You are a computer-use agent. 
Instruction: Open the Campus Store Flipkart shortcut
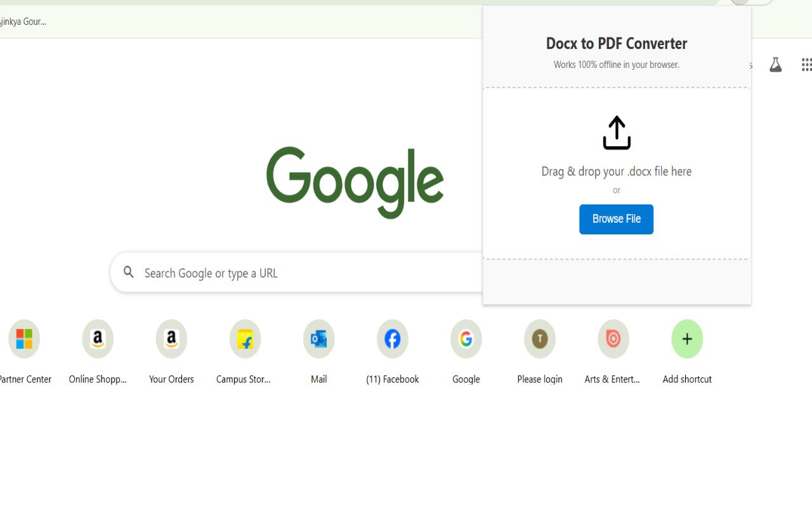[245, 339]
